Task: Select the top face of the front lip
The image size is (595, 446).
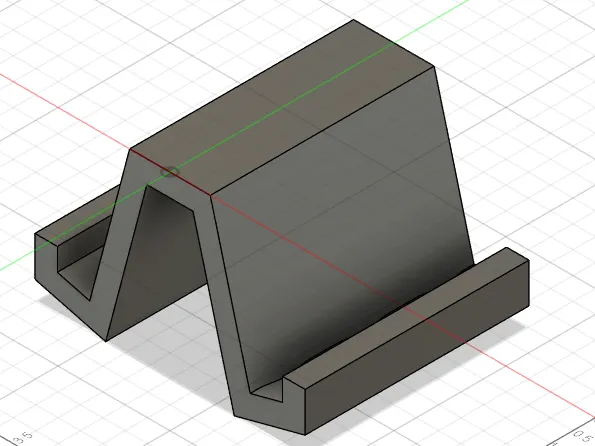Action: [407, 318]
